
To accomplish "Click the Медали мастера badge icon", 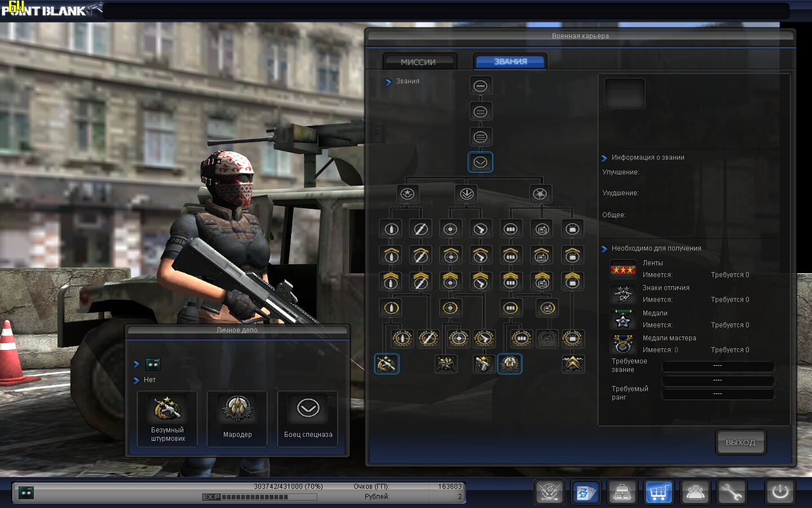I will click(x=623, y=344).
